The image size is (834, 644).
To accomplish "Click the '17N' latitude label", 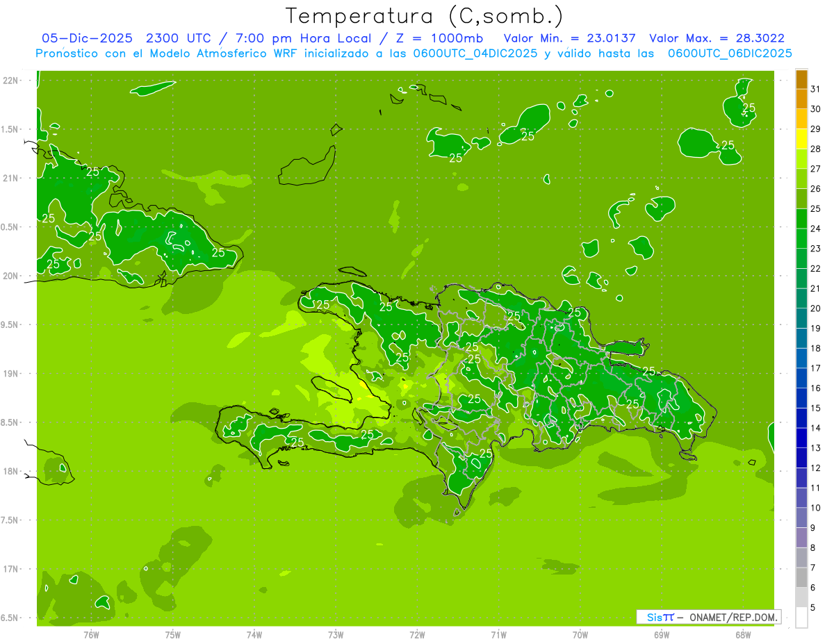I will point(12,569).
